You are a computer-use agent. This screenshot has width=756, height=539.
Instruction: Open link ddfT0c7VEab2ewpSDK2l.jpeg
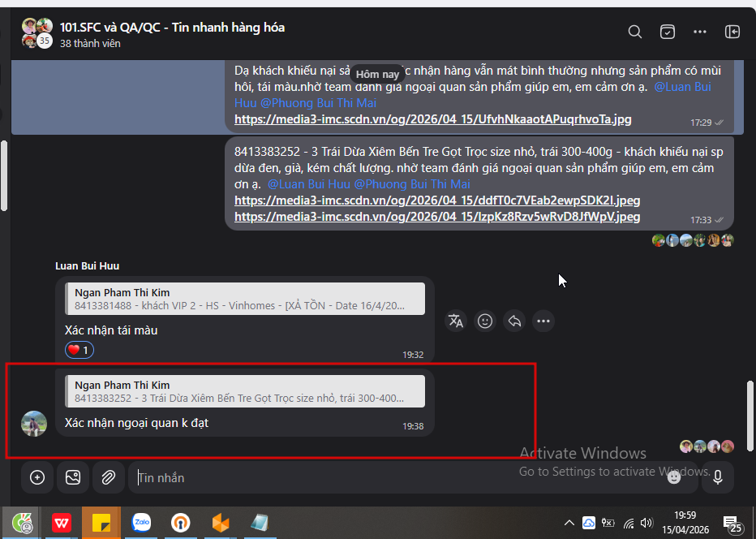[x=437, y=201]
